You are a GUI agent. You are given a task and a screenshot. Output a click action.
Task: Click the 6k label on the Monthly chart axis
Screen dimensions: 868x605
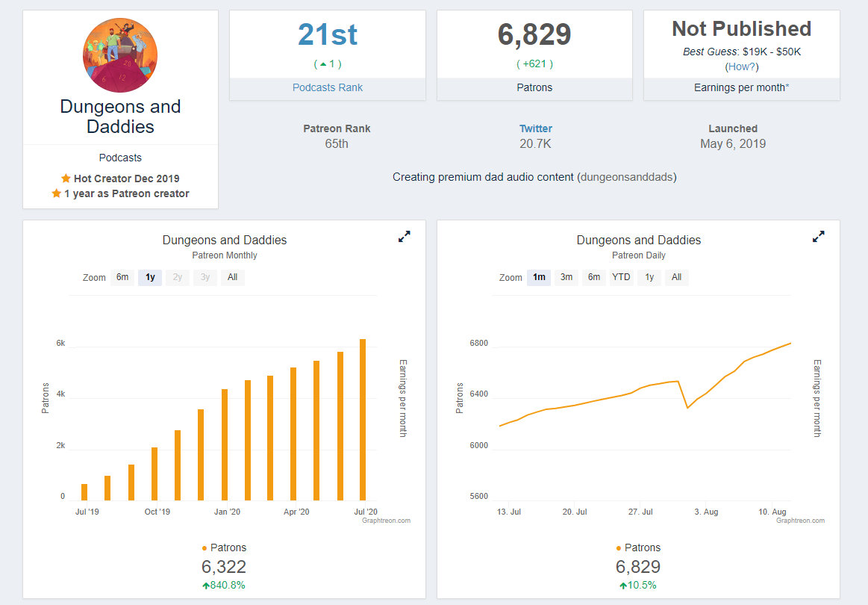(60, 343)
